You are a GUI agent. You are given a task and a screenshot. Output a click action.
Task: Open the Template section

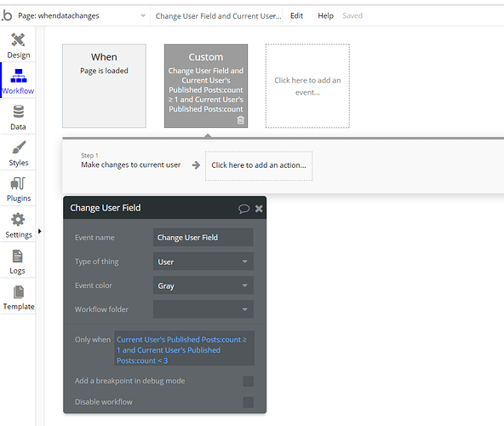[19, 297]
